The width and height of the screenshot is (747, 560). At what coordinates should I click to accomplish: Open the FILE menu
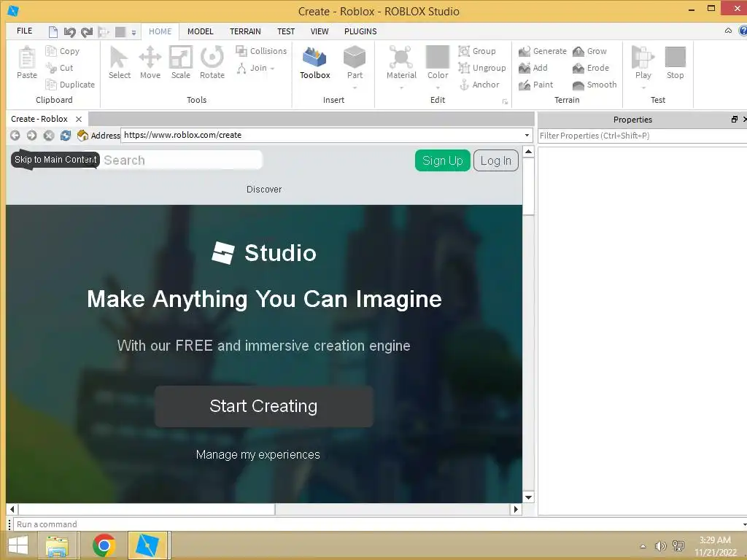point(24,31)
